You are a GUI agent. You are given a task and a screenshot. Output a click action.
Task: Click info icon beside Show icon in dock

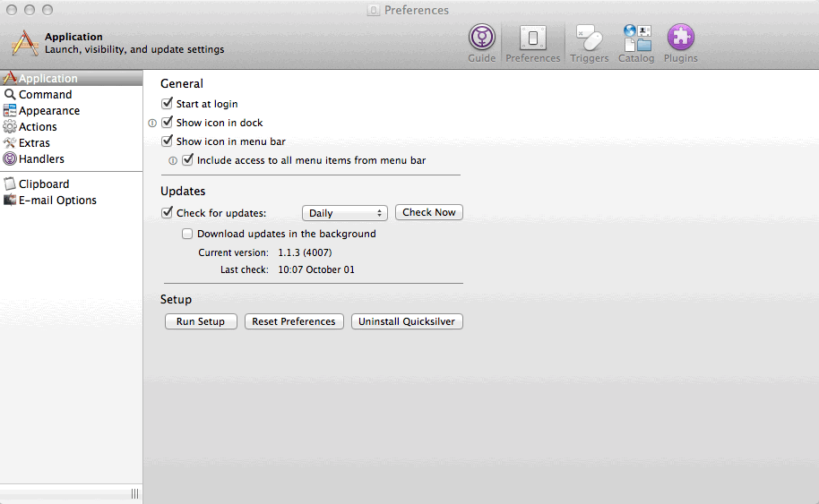point(152,124)
